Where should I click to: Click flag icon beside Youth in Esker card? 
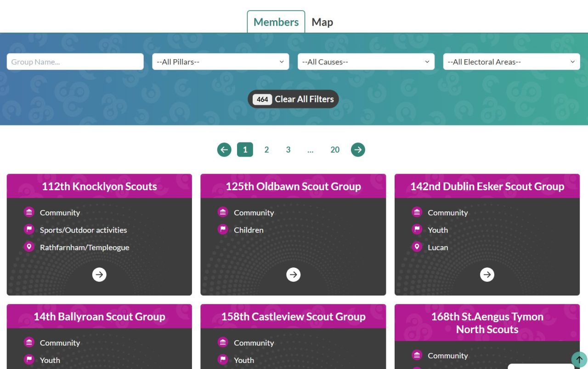click(x=417, y=229)
